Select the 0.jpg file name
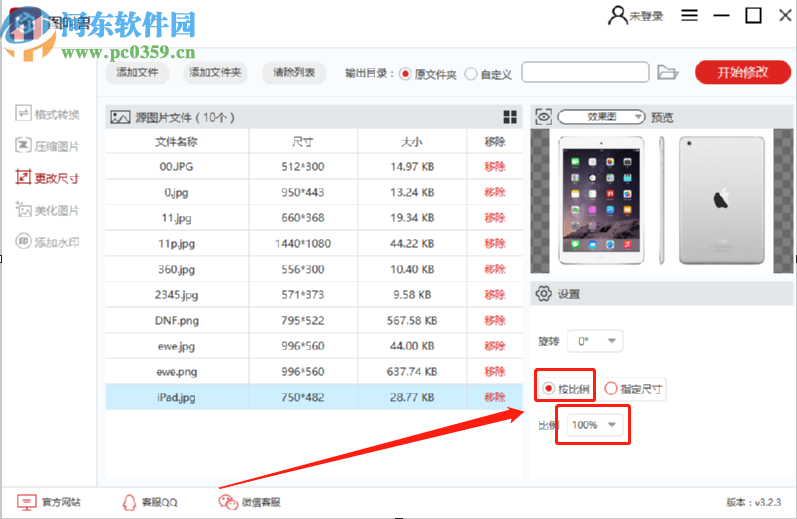The height and width of the screenshot is (519, 797). (176, 192)
